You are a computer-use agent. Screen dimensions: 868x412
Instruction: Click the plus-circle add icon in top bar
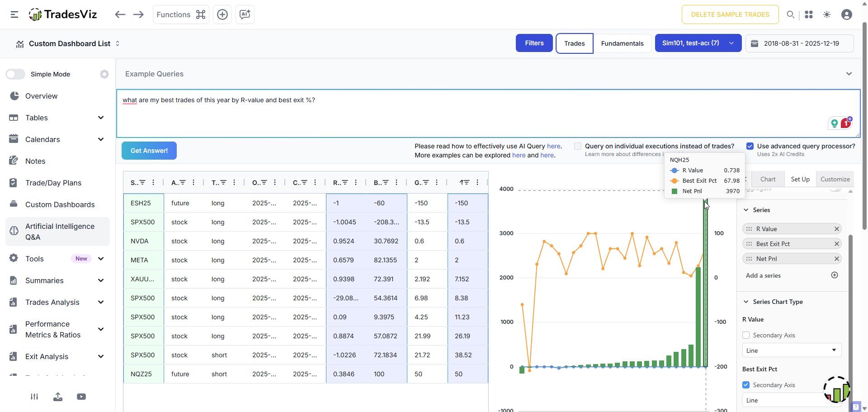[x=222, y=14]
